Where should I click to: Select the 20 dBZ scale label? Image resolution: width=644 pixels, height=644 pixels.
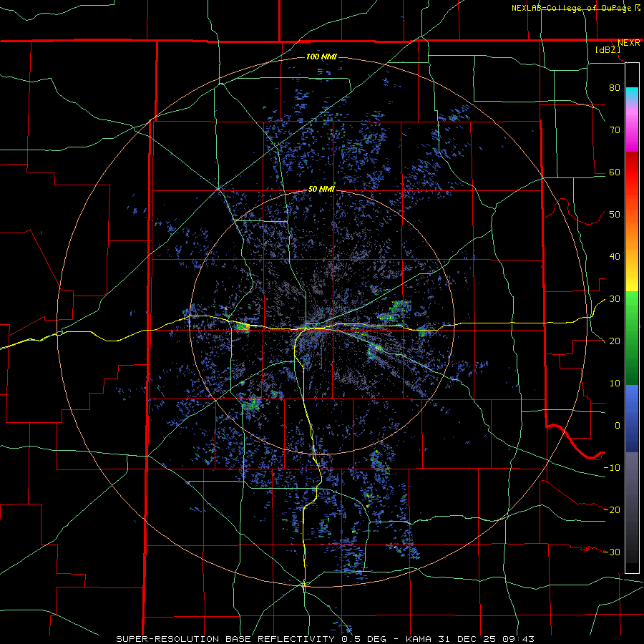click(615, 341)
